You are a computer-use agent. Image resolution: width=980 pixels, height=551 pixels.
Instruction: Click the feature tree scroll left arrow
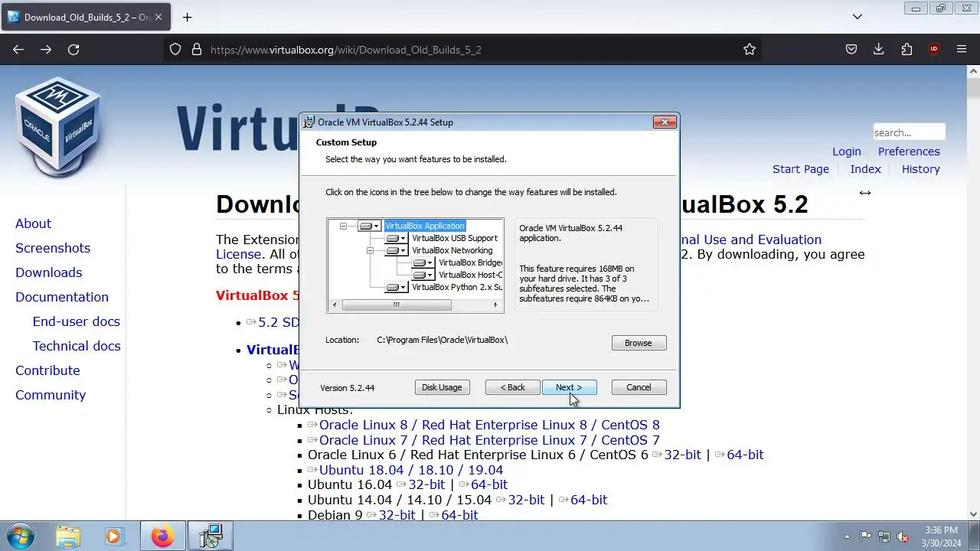pyautogui.click(x=335, y=305)
